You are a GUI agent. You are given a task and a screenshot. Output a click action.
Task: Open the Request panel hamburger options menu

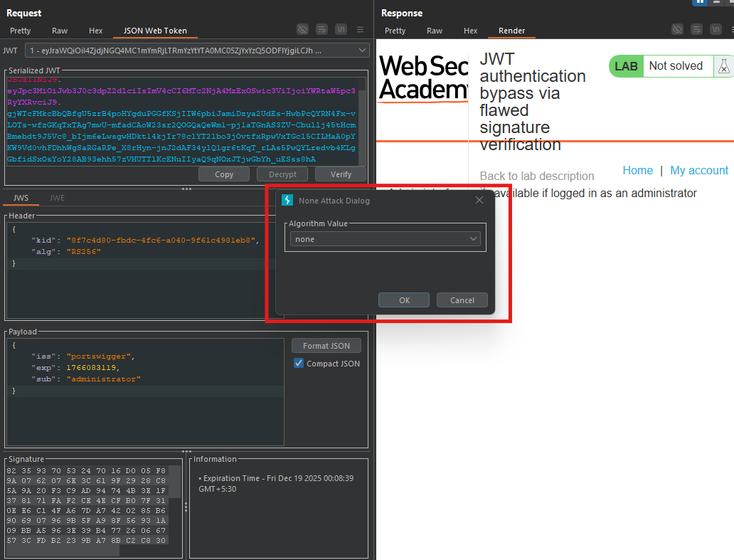coord(360,29)
